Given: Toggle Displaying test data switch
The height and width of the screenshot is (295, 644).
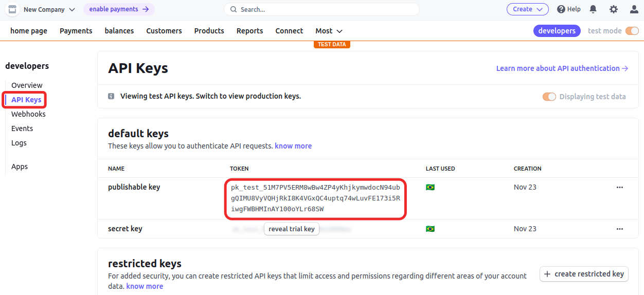Looking at the screenshot, I should click(x=549, y=97).
